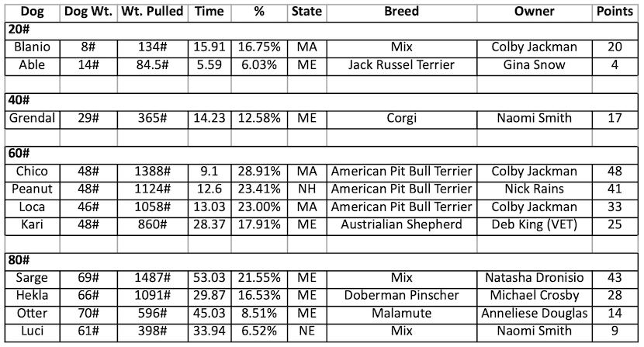Select the cell for dog Blanio
Viewport: 644px width, 347px height.
pos(31,47)
